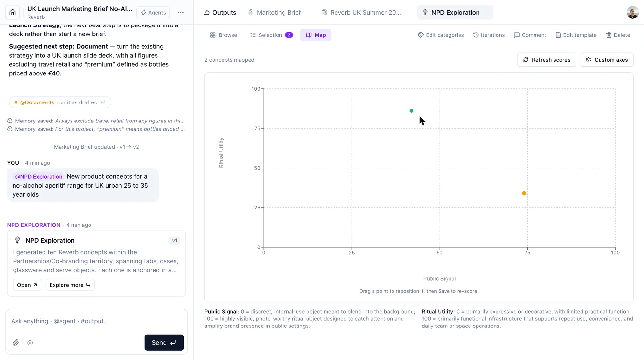
Task: Select the green concept point on map
Action: point(411,111)
